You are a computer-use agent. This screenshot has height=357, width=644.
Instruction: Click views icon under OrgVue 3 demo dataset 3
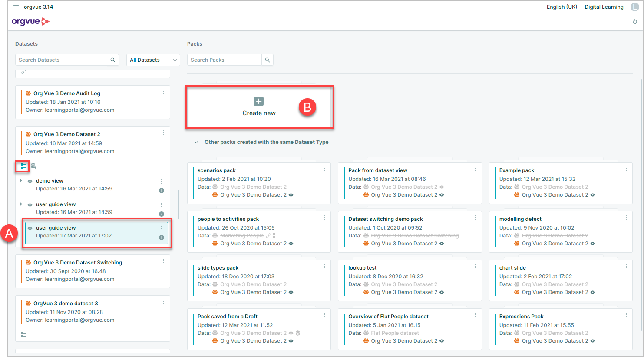point(23,335)
